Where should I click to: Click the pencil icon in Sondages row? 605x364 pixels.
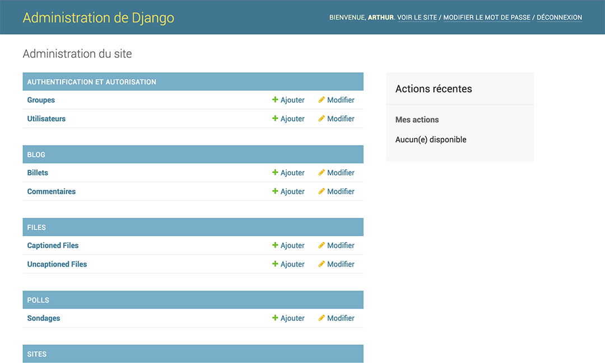point(322,318)
